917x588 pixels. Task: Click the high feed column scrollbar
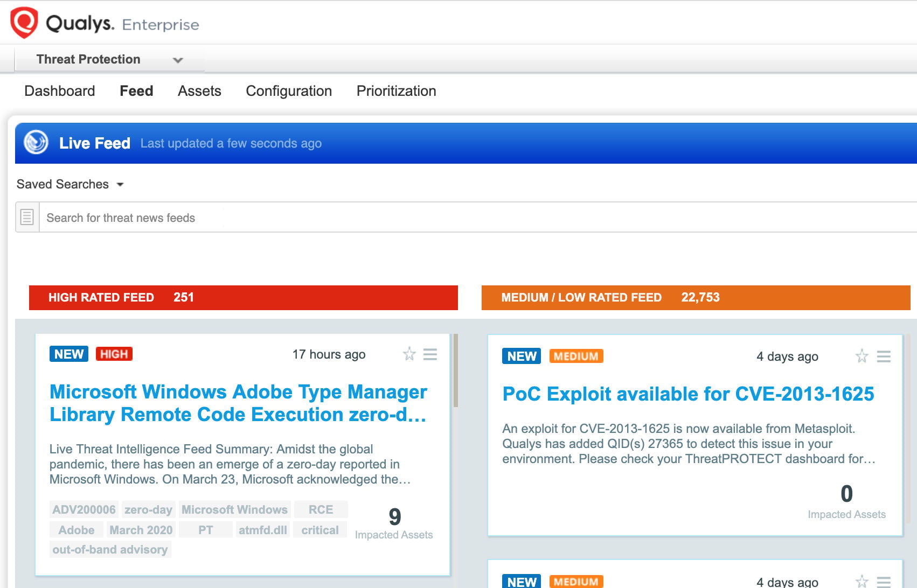click(x=456, y=370)
